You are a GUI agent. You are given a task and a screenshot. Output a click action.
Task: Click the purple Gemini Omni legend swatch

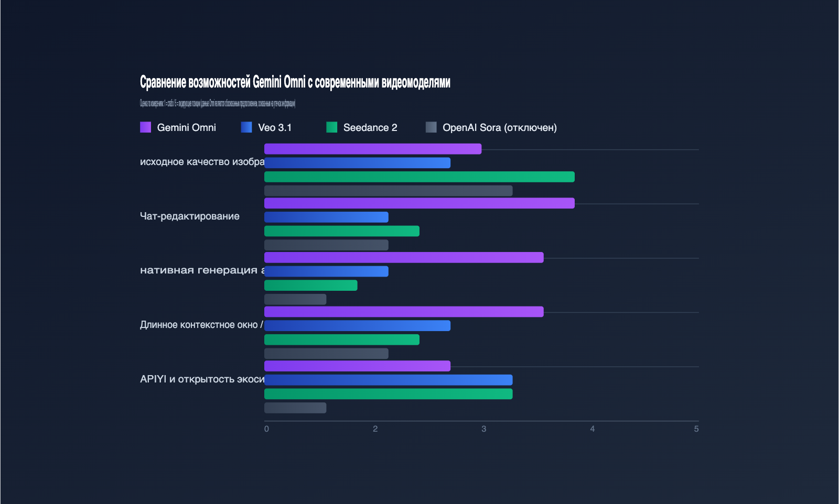pyautogui.click(x=145, y=127)
